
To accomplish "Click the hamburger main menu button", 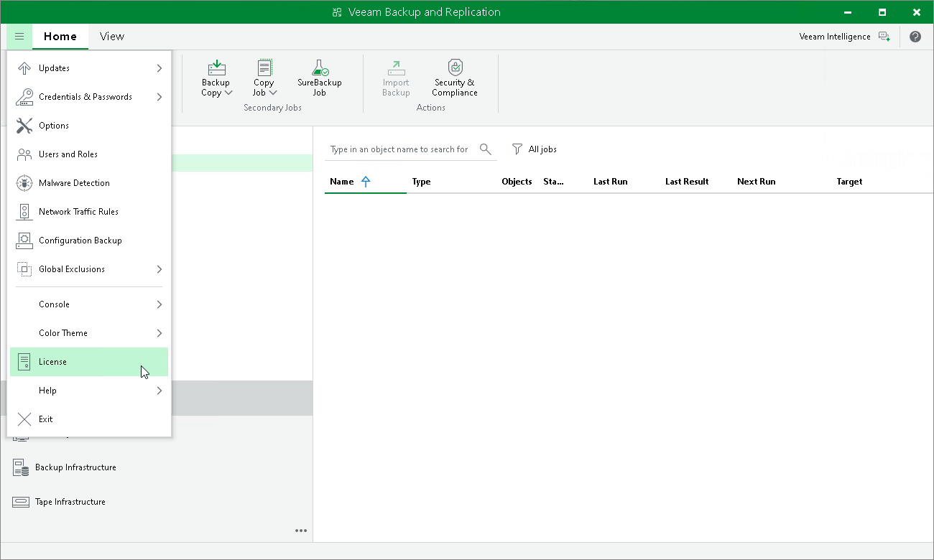I will [19, 37].
